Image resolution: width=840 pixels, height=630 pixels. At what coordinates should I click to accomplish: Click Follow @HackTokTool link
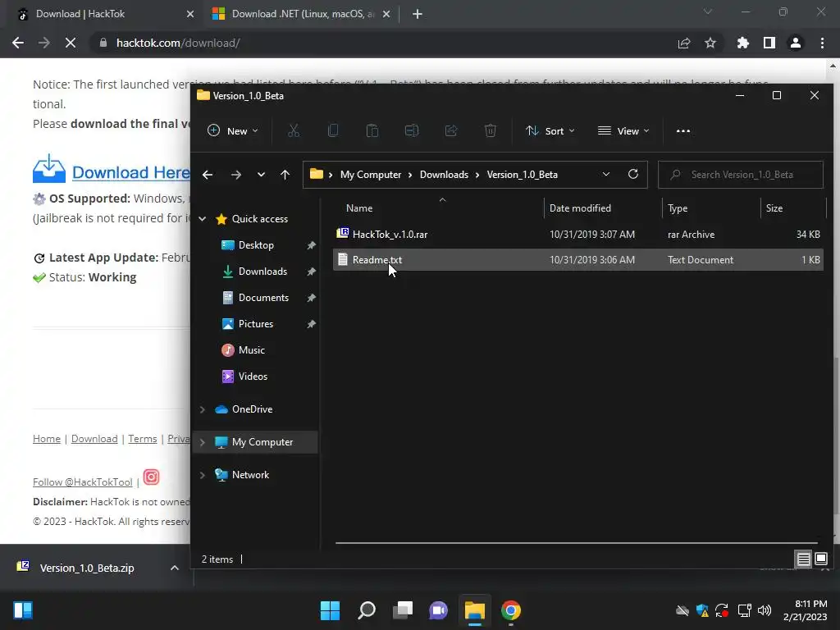click(83, 482)
